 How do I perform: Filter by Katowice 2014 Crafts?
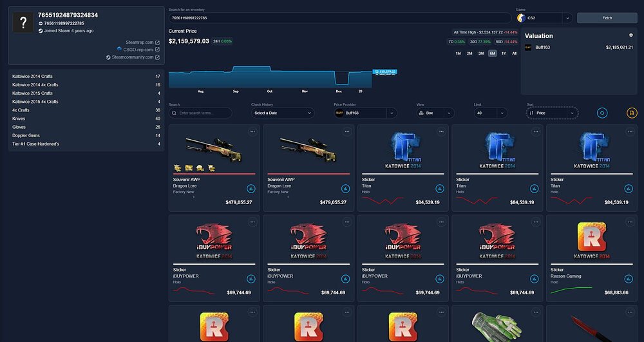pyautogui.click(x=86, y=77)
